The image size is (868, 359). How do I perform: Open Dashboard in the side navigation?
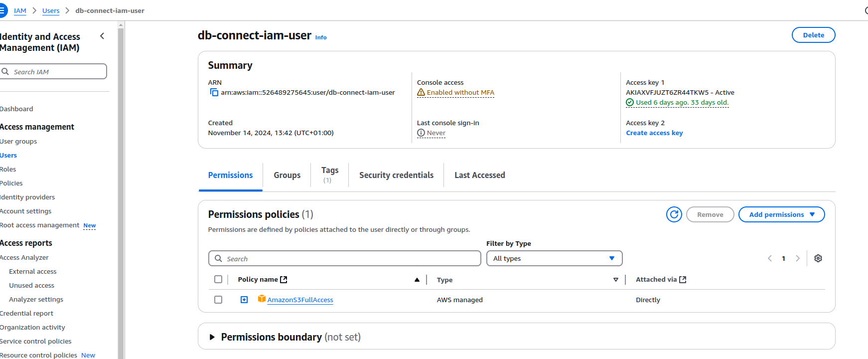pyautogui.click(x=16, y=109)
